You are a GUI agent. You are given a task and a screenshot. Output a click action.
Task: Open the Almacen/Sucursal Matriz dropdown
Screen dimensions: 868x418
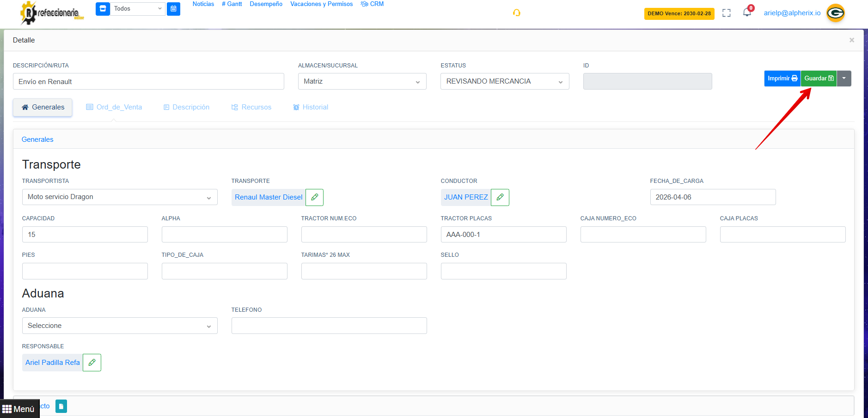(x=362, y=81)
